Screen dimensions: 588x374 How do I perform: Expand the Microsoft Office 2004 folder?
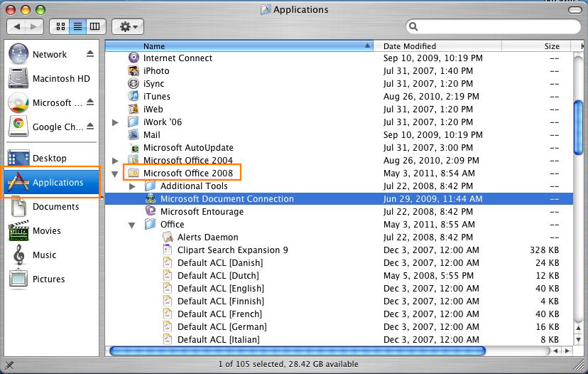(x=116, y=161)
